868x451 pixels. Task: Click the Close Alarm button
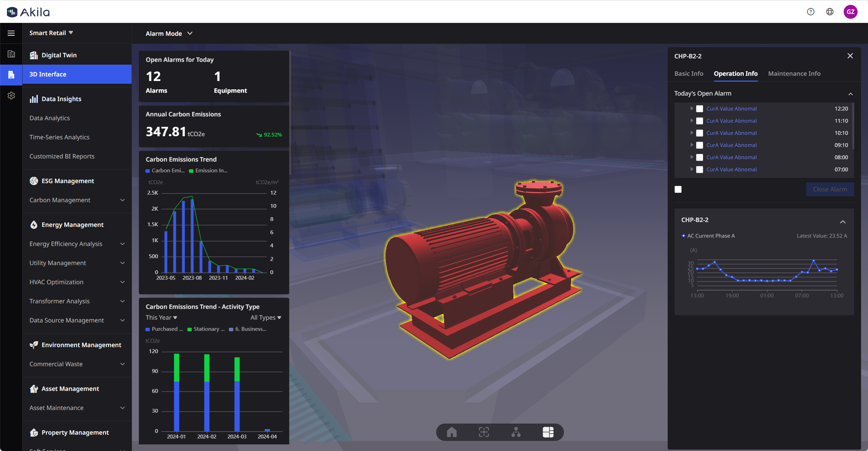[830, 189]
